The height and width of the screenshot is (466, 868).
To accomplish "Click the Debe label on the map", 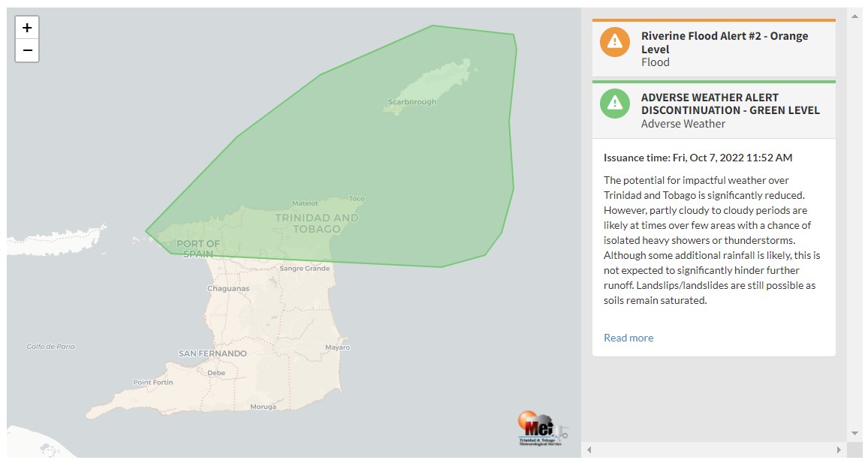I will coord(216,373).
